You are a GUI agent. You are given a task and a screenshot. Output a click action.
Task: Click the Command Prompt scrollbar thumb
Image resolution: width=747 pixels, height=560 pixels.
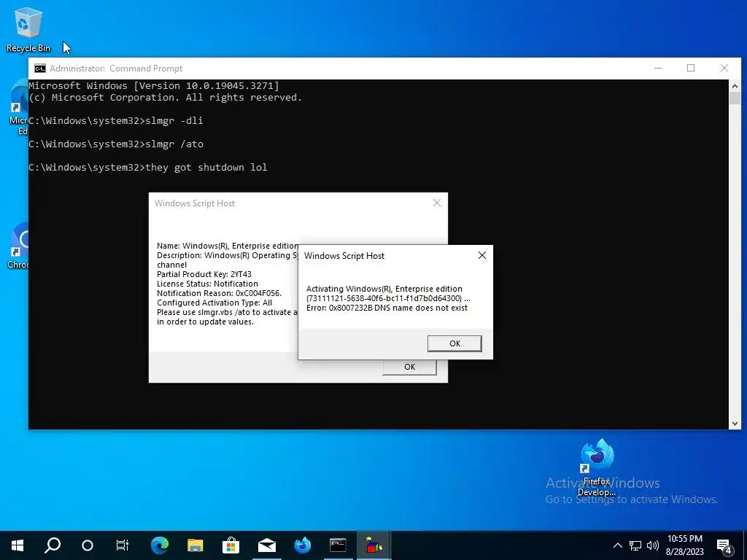point(735,98)
